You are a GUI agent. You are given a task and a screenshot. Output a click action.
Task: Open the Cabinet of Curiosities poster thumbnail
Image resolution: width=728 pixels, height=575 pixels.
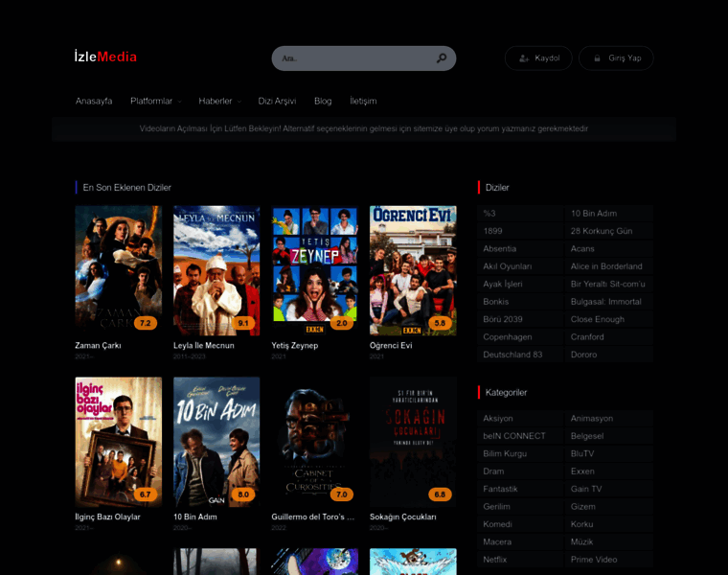pyautogui.click(x=315, y=442)
